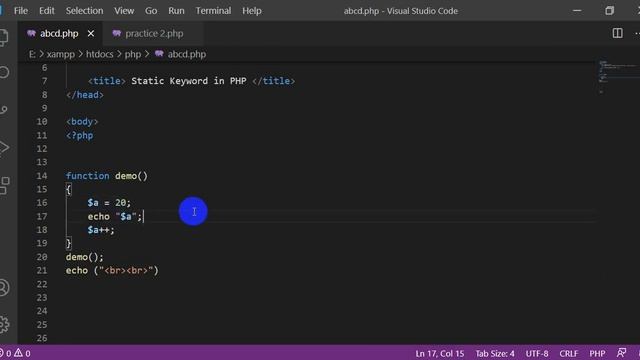The image size is (640, 360).
Task: Open the File menu
Action: [21, 11]
